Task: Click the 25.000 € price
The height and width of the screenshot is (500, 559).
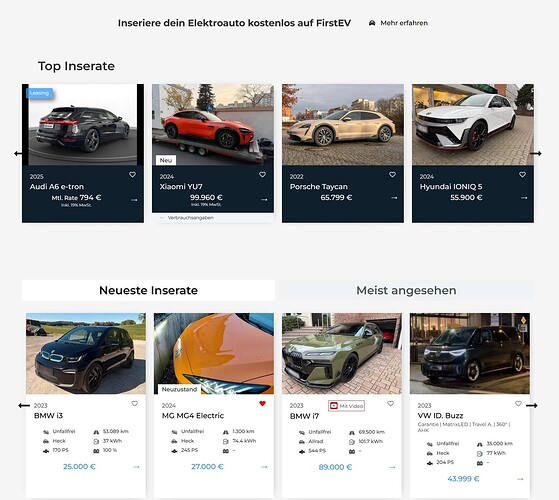Action: pos(80,467)
